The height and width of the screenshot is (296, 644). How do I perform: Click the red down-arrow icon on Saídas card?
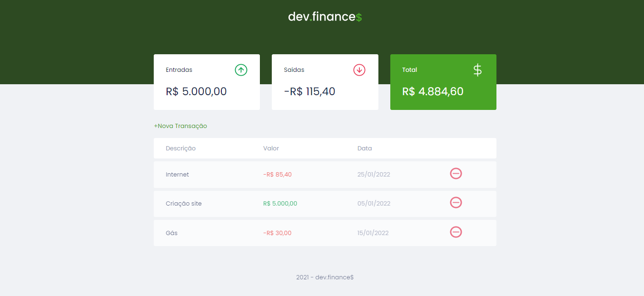pos(359,69)
